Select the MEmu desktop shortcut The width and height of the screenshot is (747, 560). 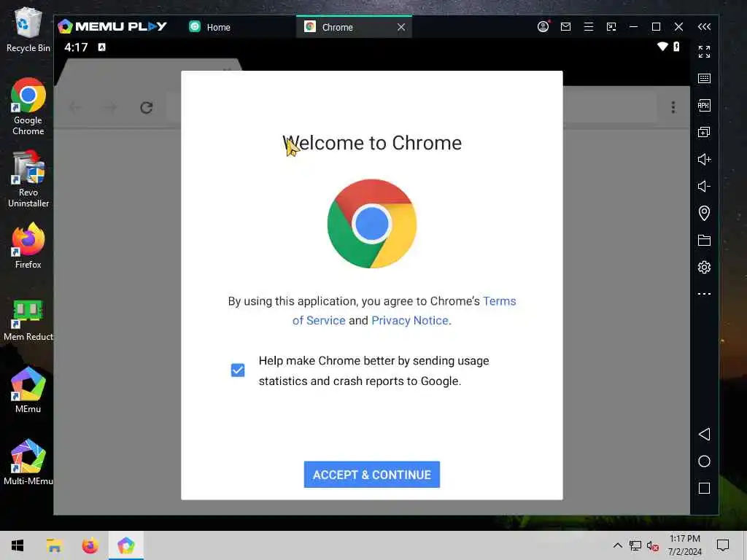tap(28, 390)
